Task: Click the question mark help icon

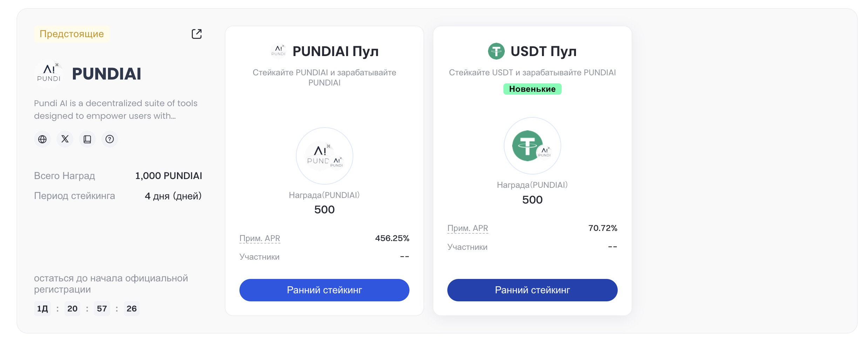Action: 110,139
